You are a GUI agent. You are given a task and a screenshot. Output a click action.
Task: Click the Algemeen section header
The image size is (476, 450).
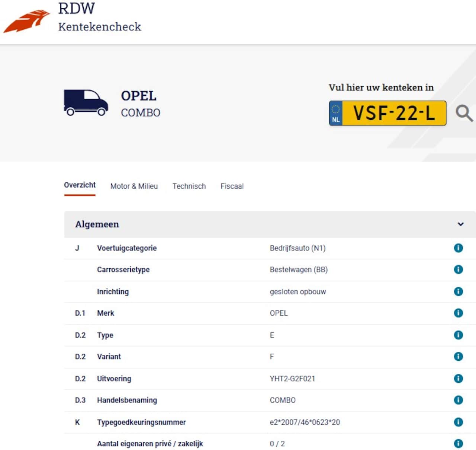point(97,224)
